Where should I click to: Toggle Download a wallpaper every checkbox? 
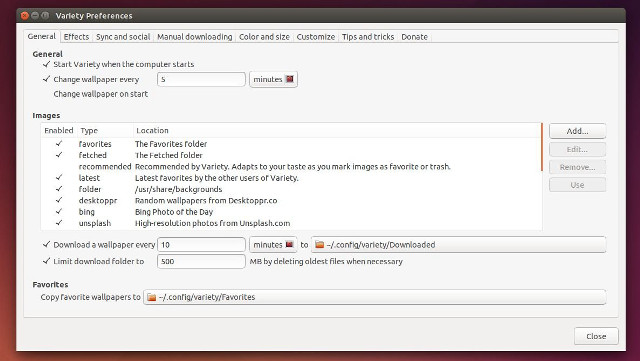[x=47, y=245]
